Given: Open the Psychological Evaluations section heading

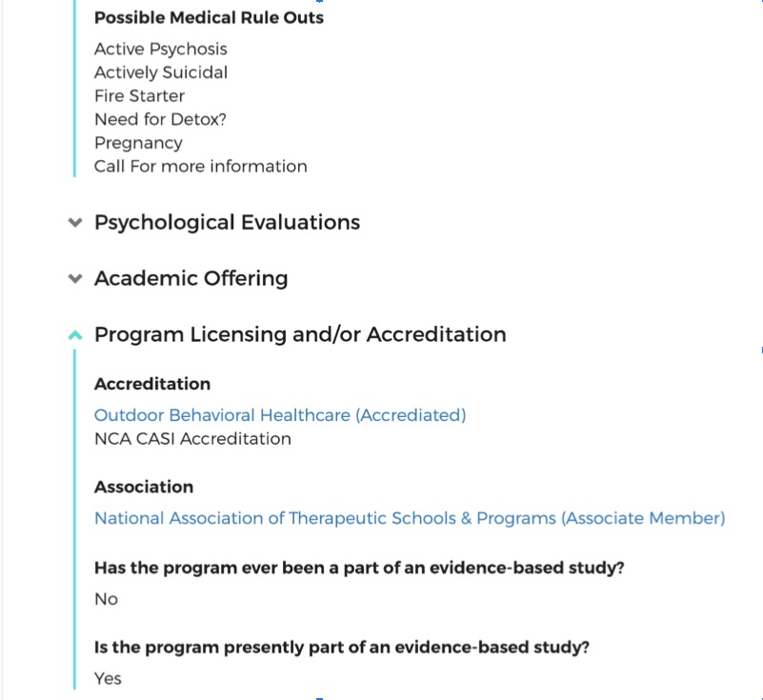Looking at the screenshot, I should pyautogui.click(x=227, y=222).
